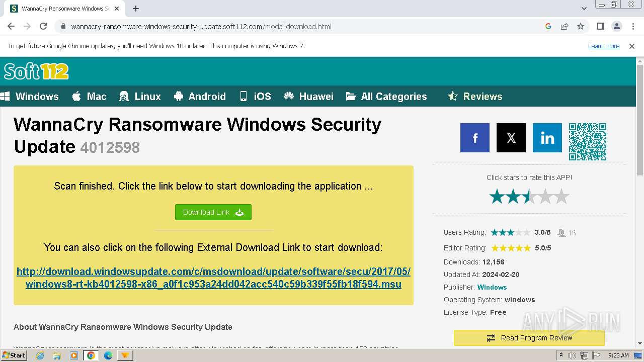Share this page via share icon
Viewport: 644px width, 362px height.
tap(565, 26)
